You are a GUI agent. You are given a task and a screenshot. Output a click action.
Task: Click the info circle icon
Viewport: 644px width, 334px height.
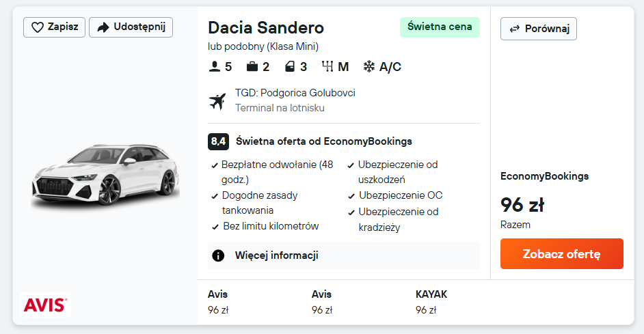point(218,255)
